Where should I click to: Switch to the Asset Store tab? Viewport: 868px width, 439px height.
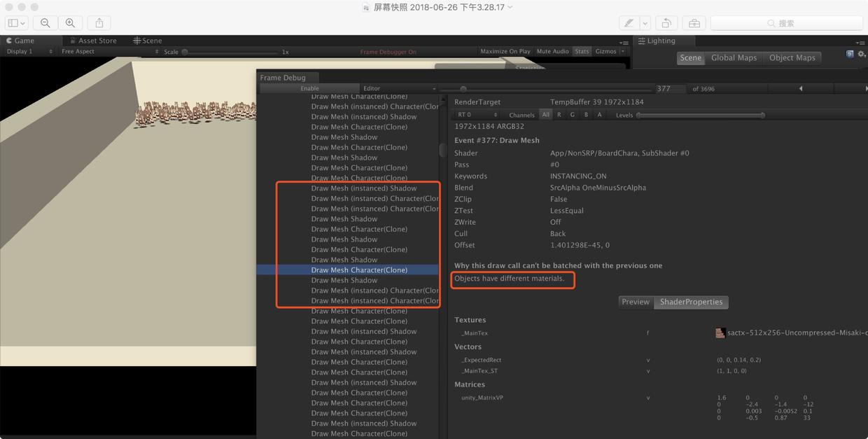coord(93,41)
